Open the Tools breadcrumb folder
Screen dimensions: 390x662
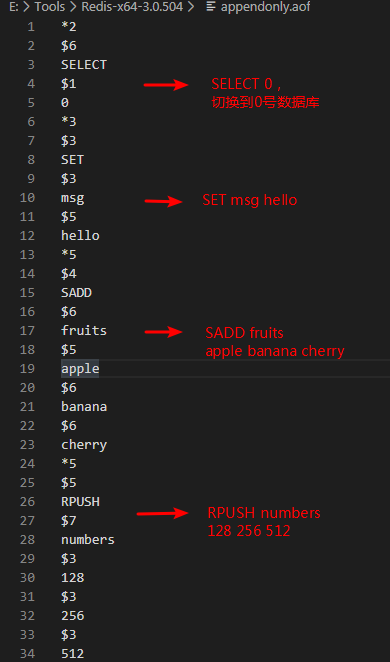click(50, 7)
